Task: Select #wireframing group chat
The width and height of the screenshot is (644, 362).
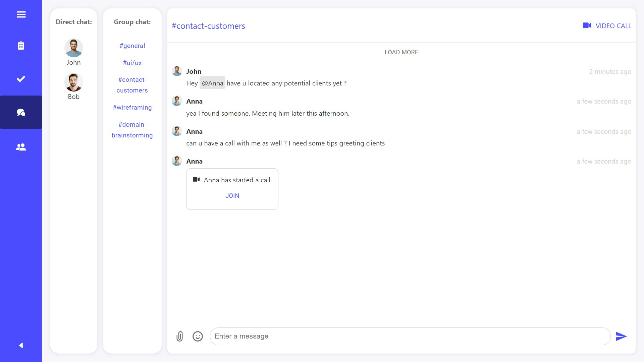Action: click(132, 108)
